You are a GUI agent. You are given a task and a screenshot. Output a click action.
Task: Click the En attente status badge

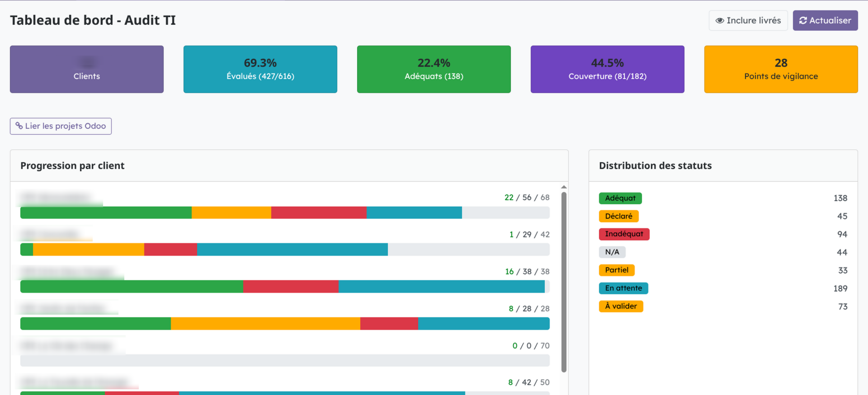[623, 288]
